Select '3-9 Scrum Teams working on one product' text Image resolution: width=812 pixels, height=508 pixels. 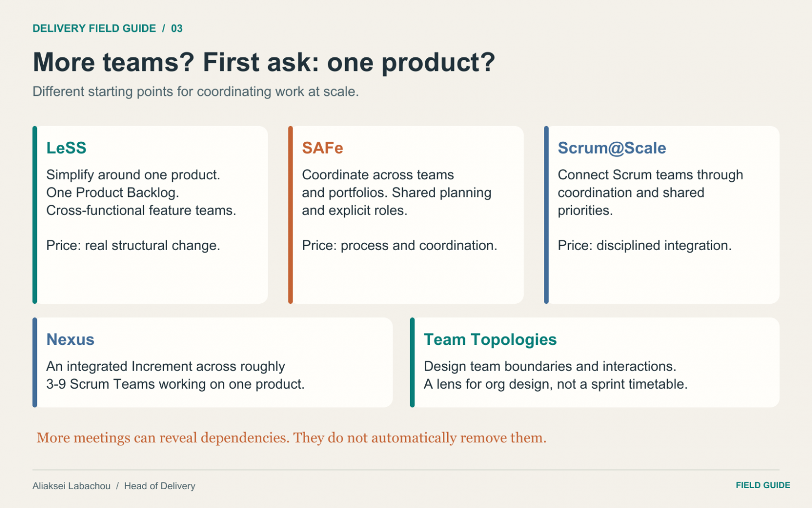pos(175,385)
